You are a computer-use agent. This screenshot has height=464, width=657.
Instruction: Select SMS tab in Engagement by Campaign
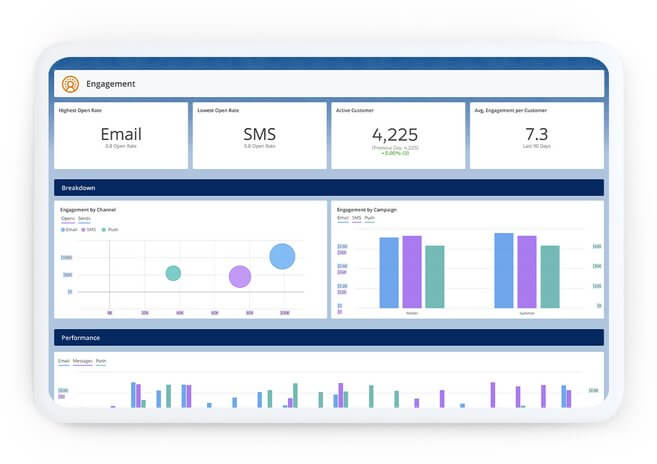[356, 217]
